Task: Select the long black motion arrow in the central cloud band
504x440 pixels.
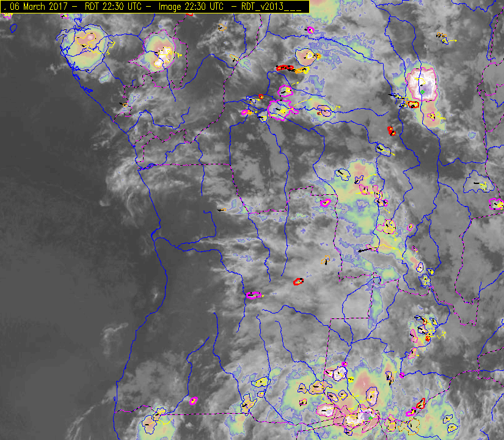Action: [x=365, y=249]
